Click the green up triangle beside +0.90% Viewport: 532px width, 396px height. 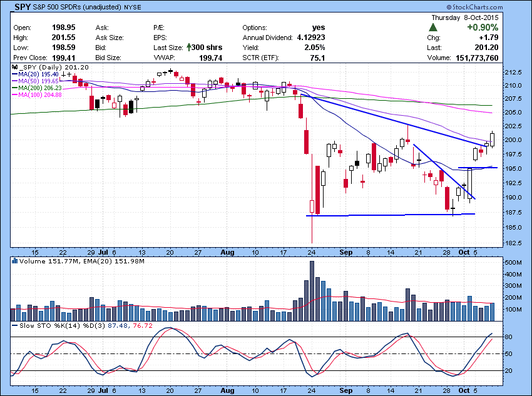pyautogui.click(x=433, y=28)
